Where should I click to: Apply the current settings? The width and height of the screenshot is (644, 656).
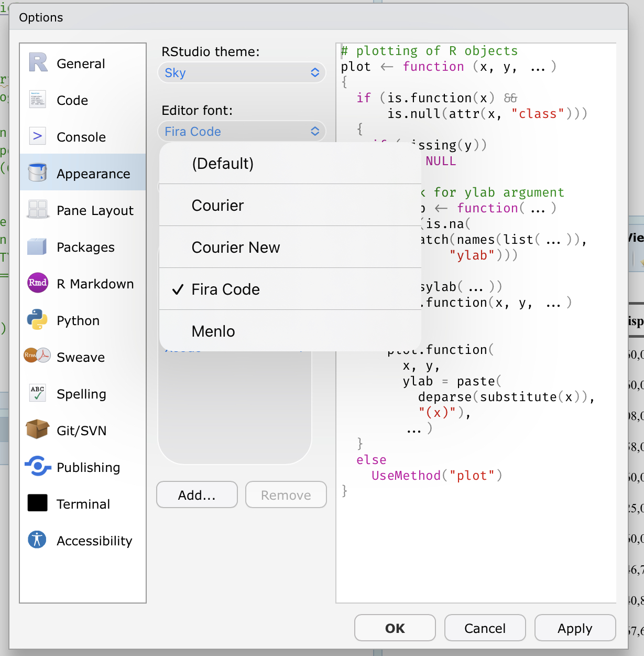click(x=575, y=628)
